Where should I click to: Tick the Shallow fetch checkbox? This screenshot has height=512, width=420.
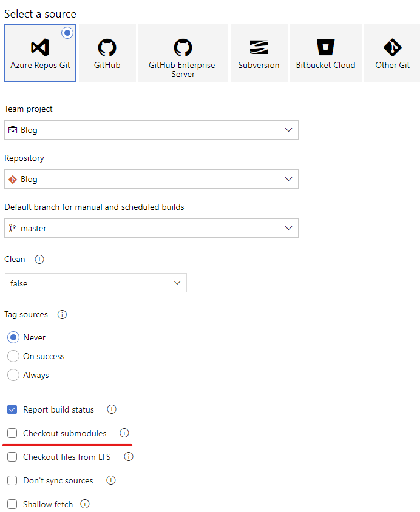pyautogui.click(x=12, y=504)
